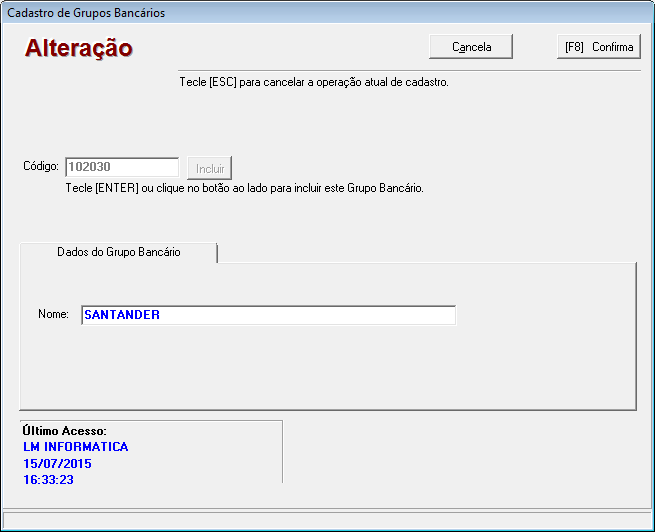This screenshot has width=655, height=532.
Task: Click the Cancela button
Action: (471, 47)
